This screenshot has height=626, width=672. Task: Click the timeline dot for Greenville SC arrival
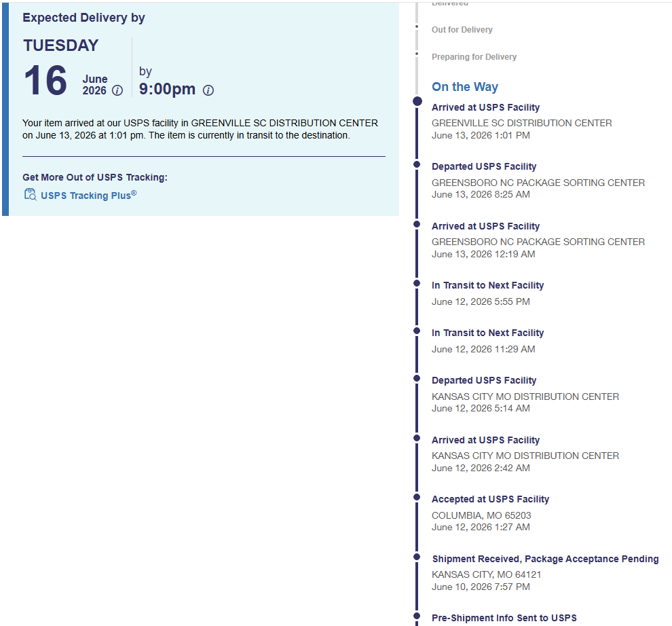(417, 101)
